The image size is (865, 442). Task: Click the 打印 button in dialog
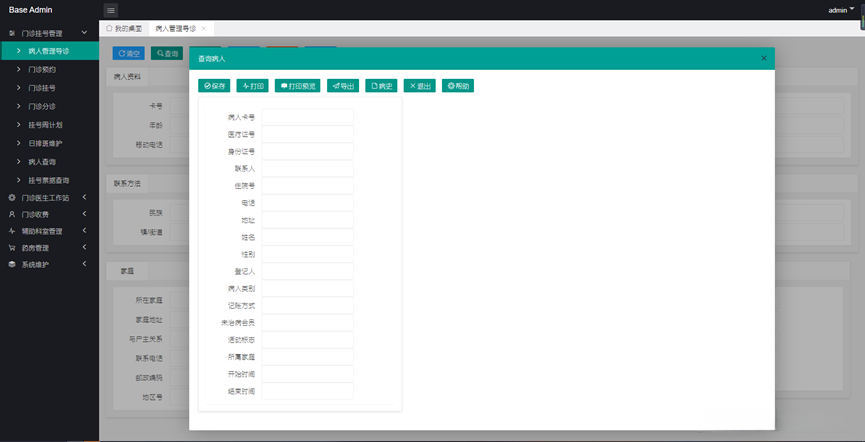point(252,86)
